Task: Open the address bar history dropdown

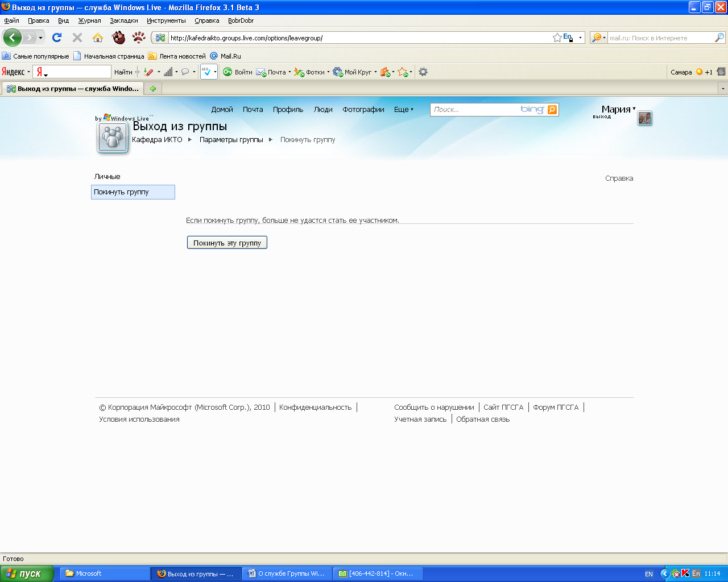Action: tap(580, 38)
